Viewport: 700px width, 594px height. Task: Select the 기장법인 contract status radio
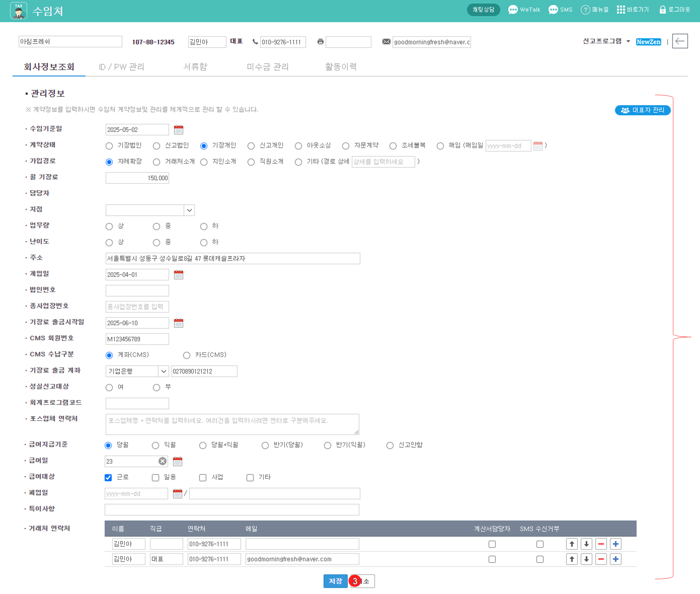[x=109, y=146]
